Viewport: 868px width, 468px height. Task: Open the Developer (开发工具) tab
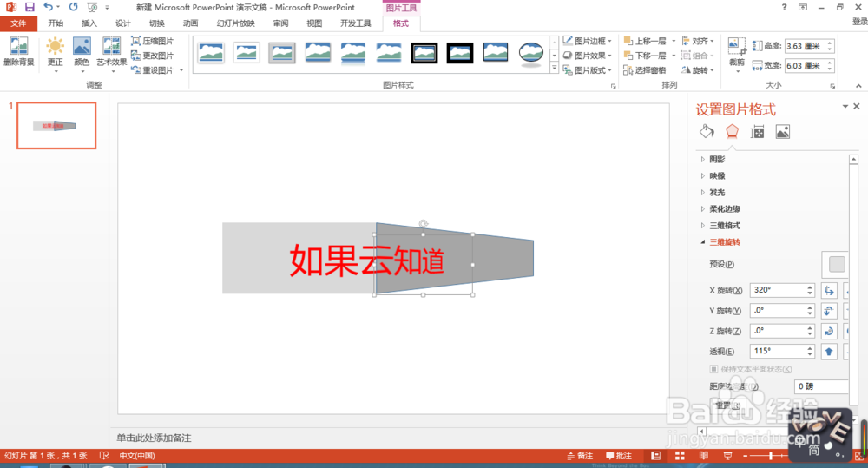355,23
